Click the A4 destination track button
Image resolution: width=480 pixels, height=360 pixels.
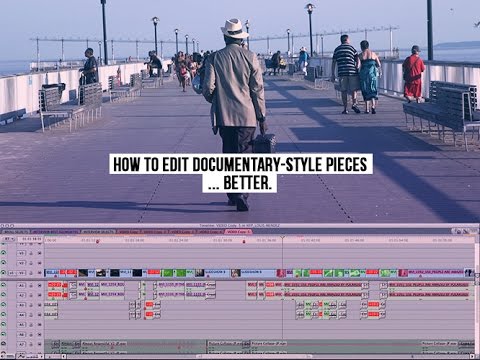(21, 315)
